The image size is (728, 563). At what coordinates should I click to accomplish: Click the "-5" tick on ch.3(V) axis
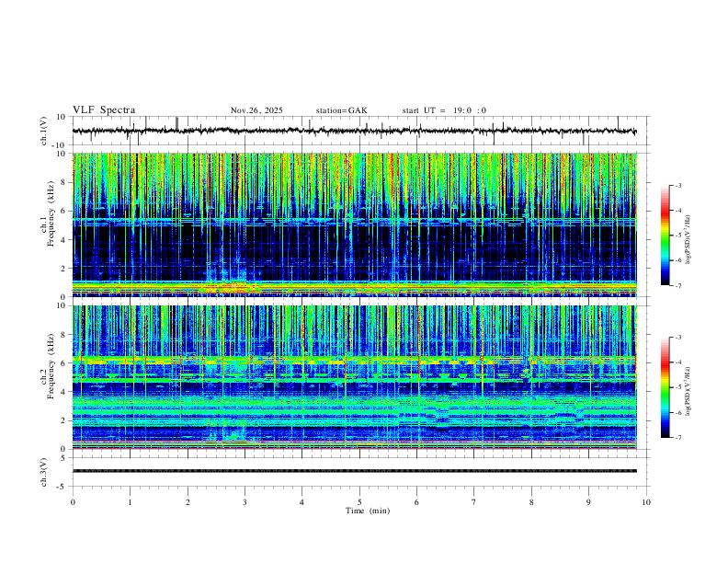[63, 487]
